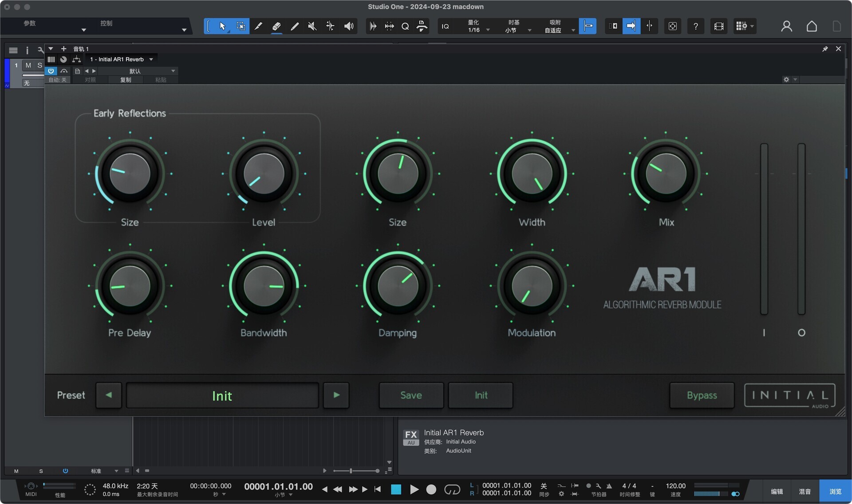Click the Init reset button next to Save

click(x=481, y=395)
